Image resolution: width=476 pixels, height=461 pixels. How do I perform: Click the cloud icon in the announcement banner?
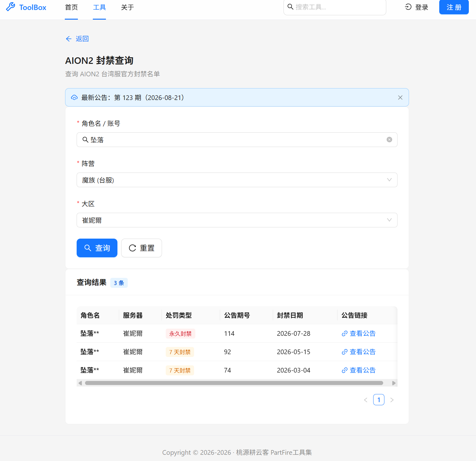(x=74, y=97)
